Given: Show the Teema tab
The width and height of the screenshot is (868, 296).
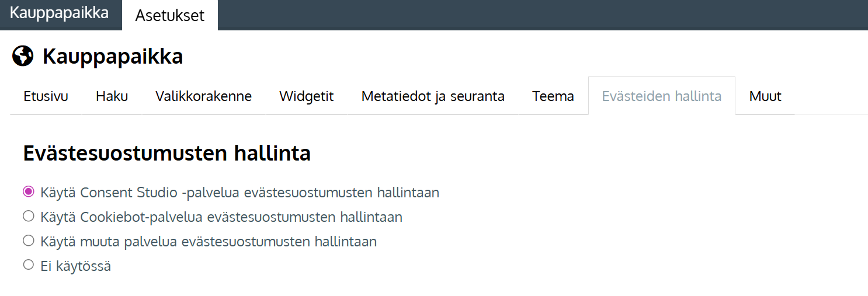Looking at the screenshot, I should [553, 96].
